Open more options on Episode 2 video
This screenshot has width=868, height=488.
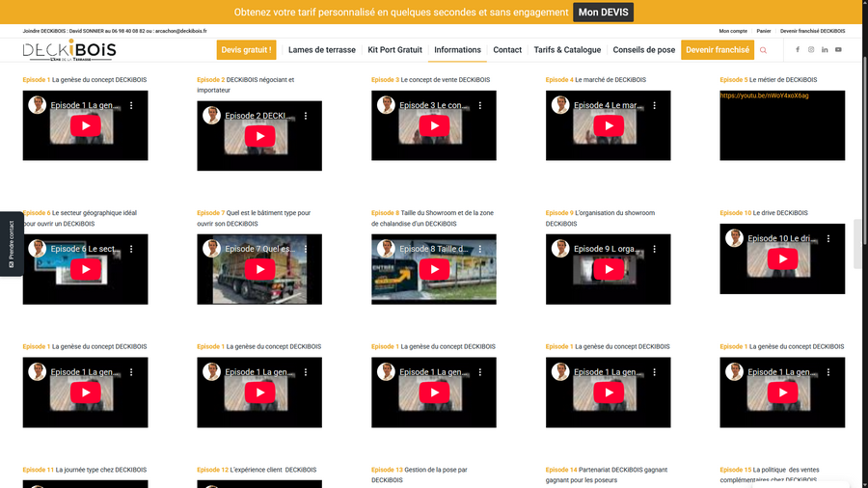[306, 116]
